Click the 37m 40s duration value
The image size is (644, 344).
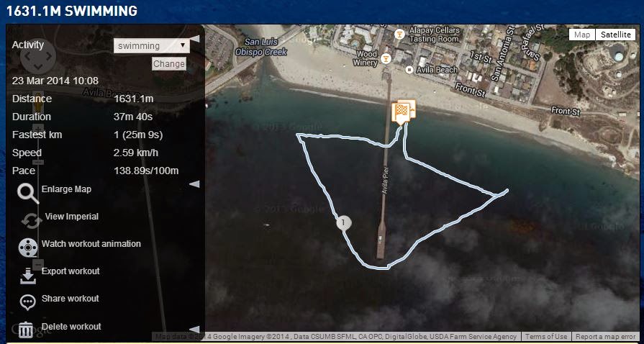click(133, 117)
